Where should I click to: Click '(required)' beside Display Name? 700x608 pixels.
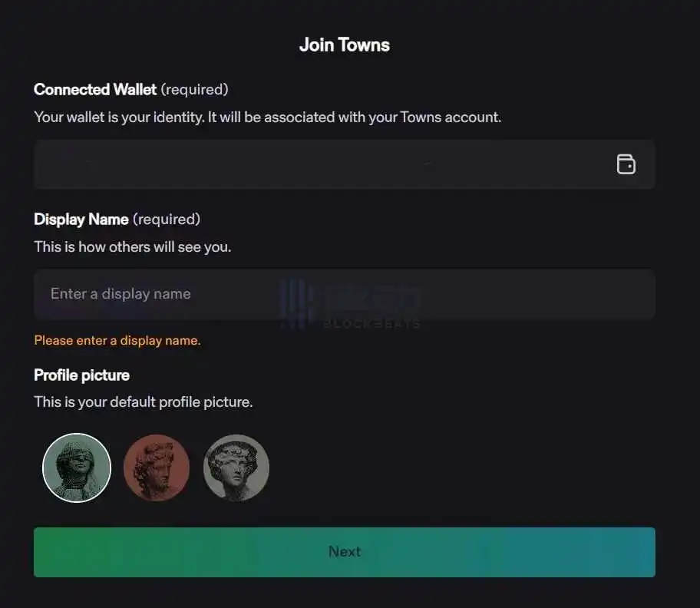pyautogui.click(x=167, y=220)
